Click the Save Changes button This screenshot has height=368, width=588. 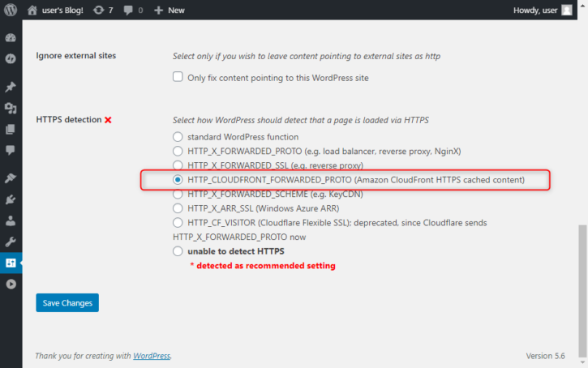click(67, 303)
